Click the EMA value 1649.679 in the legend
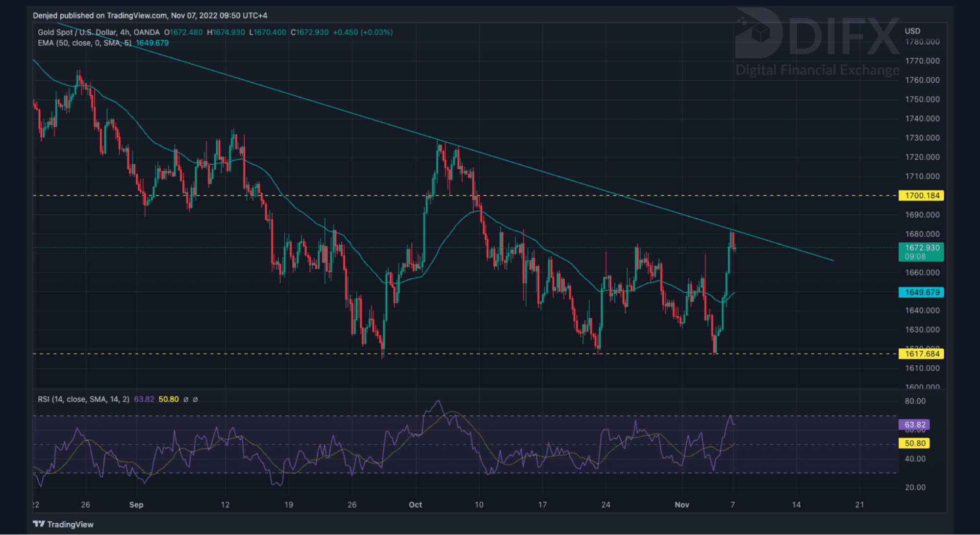The width and height of the screenshot is (980, 535). click(152, 43)
